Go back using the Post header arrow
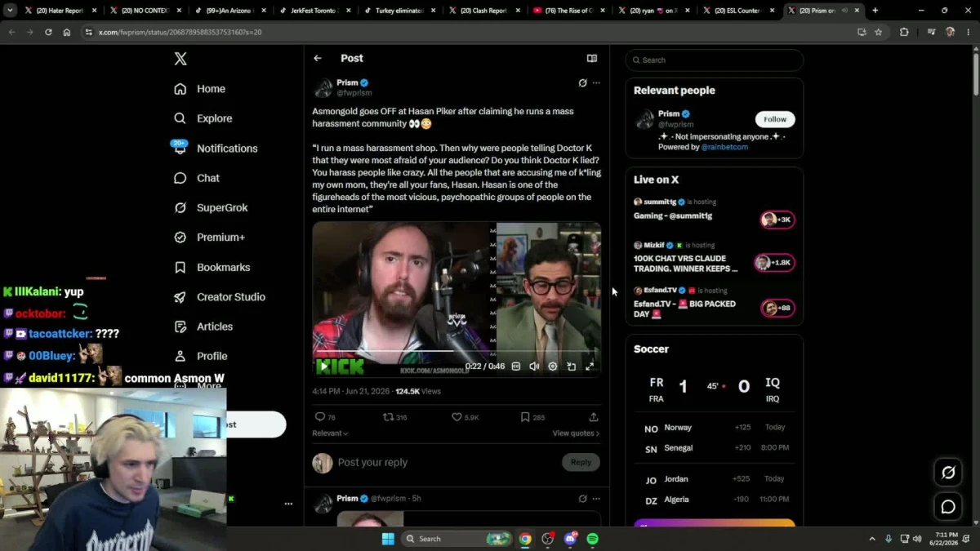980x551 pixels. 318,58
